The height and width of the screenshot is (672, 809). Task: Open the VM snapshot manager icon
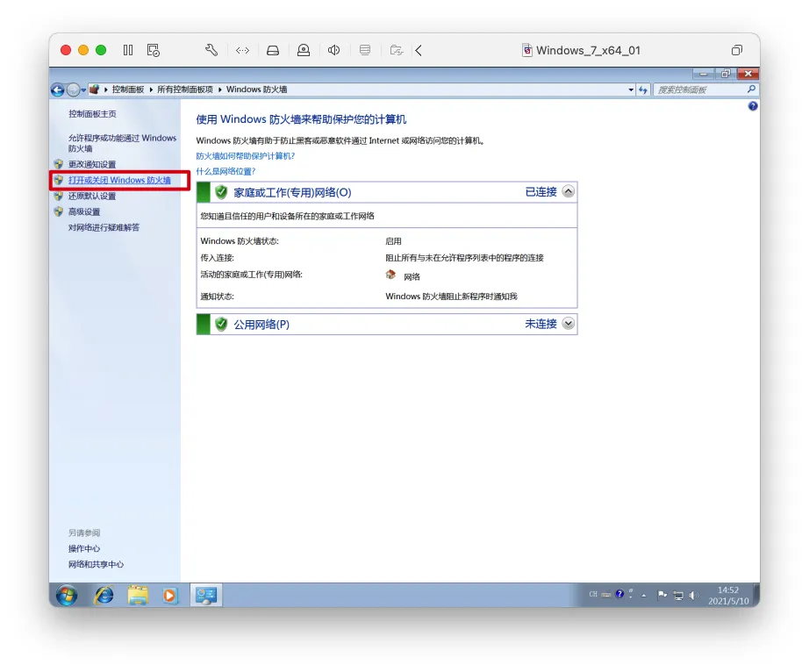click(x=154, y=50)
